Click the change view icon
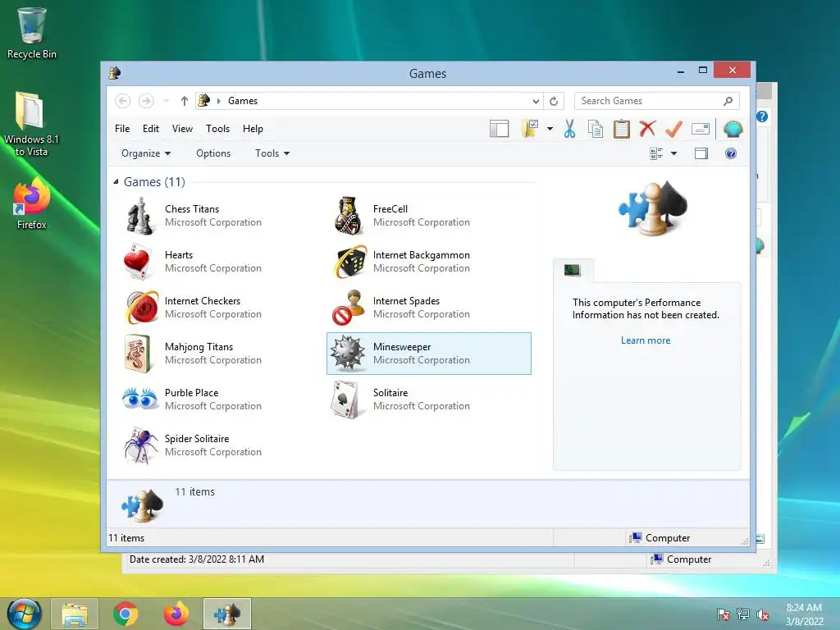 click(656, 153)
